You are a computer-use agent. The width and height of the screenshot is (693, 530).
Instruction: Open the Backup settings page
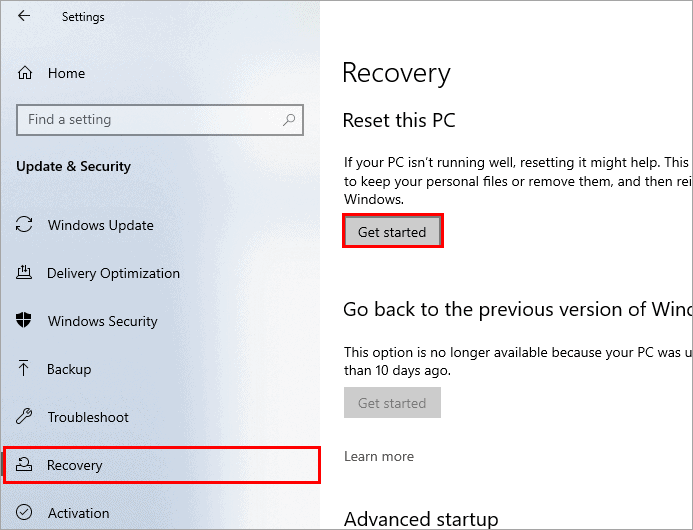(69, 370)
